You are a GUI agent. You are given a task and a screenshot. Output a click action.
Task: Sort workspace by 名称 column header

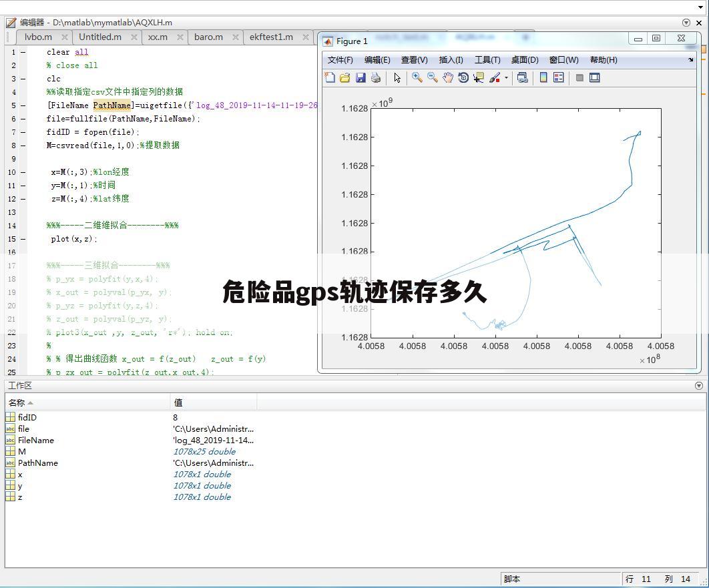click(87, 402)
